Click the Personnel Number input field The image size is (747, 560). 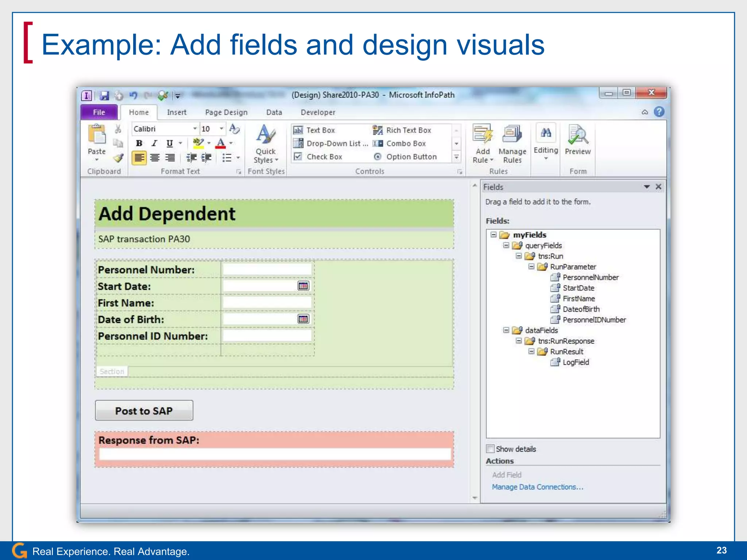[267, 269]
